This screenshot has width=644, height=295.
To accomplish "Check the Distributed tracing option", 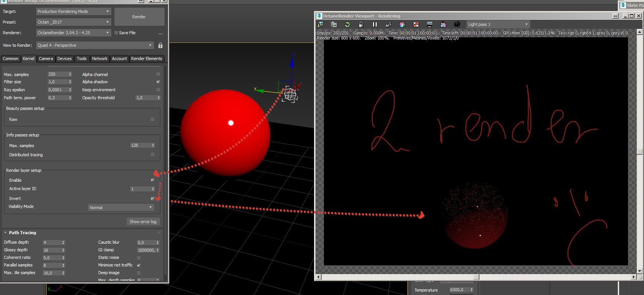I will click(152, 154).
